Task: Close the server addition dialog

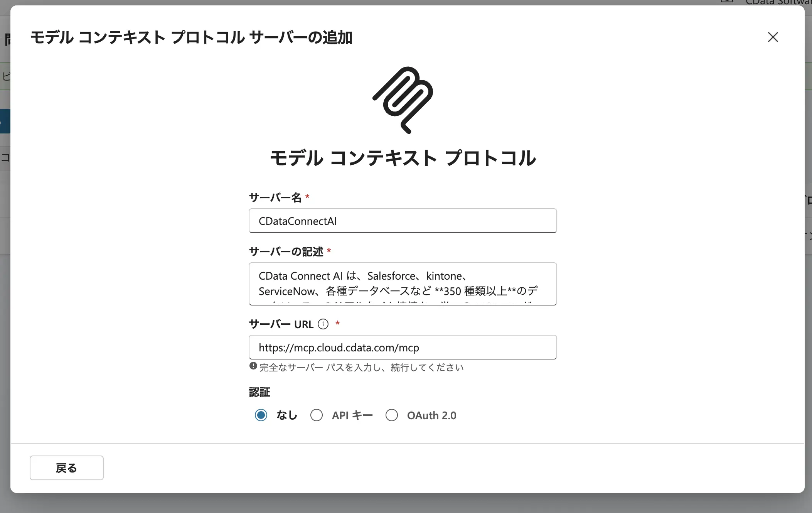Action: 773,37
